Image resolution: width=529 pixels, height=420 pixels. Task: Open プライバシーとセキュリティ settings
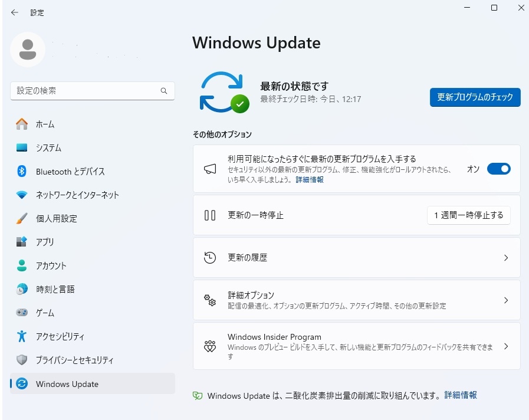tap(93, 360)
